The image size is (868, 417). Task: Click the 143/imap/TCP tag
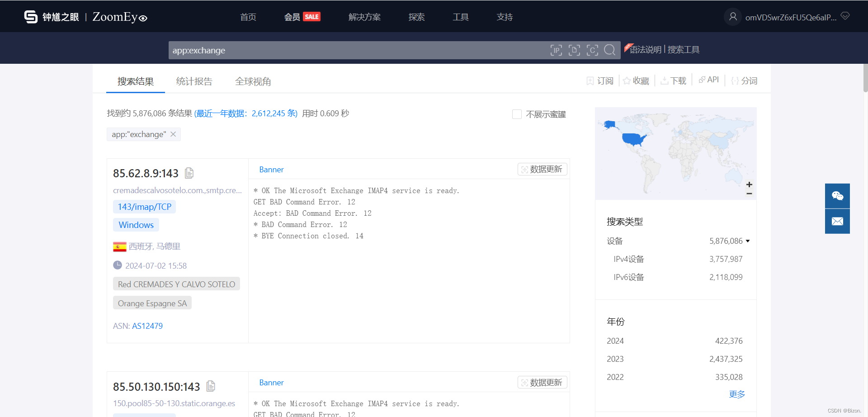[145, 207]
